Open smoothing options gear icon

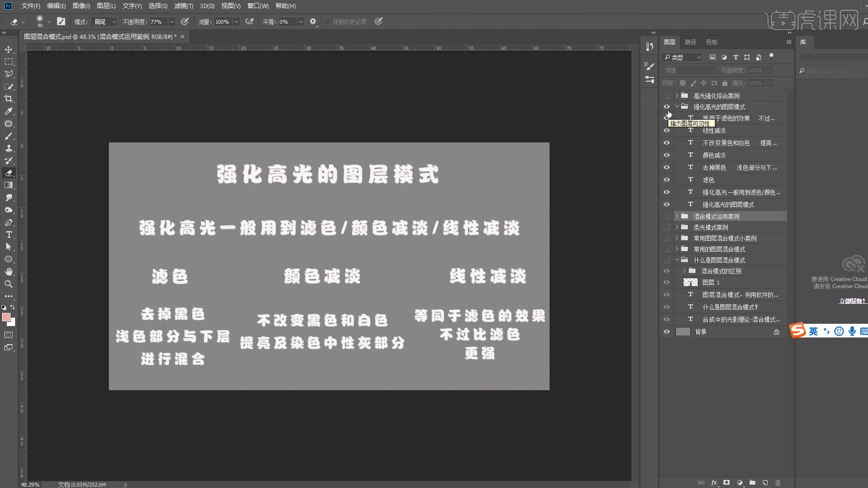pyautogui.click(x=313, y=21)
